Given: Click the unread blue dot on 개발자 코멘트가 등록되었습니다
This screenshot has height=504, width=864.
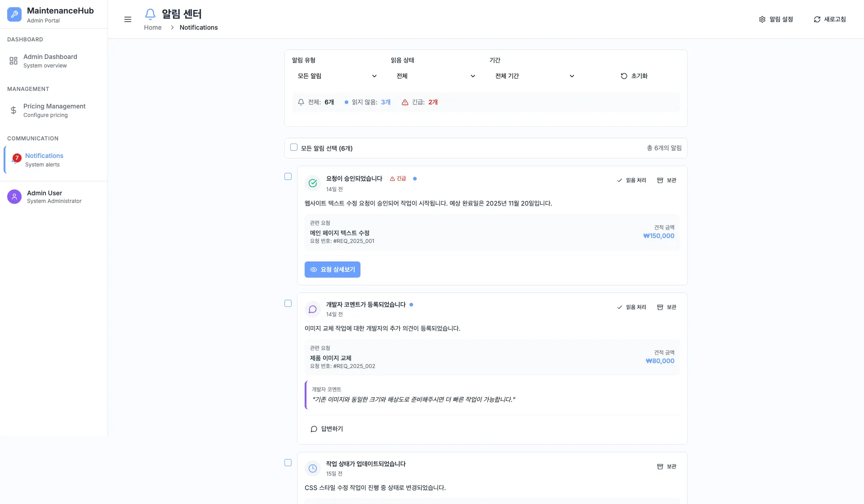Looking at the screenshot, I should tap(411, 305).
